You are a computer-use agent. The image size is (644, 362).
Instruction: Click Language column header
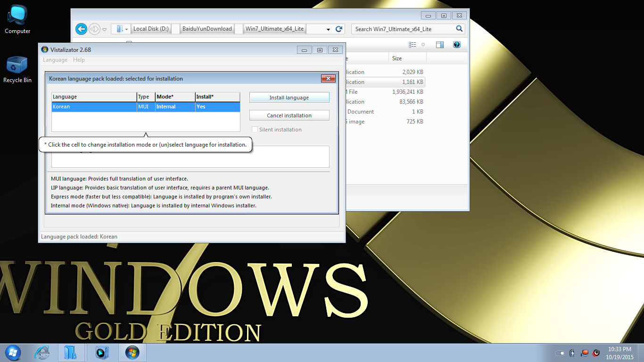(x=94, y=97)
